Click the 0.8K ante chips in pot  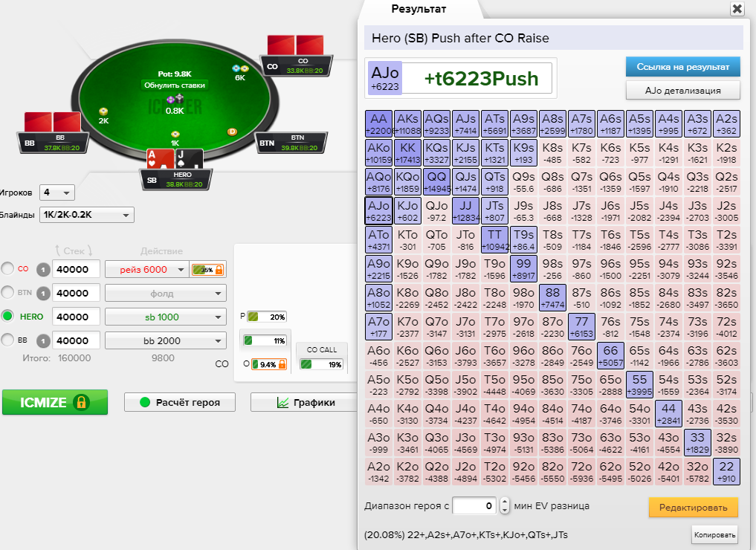[175, 100]
